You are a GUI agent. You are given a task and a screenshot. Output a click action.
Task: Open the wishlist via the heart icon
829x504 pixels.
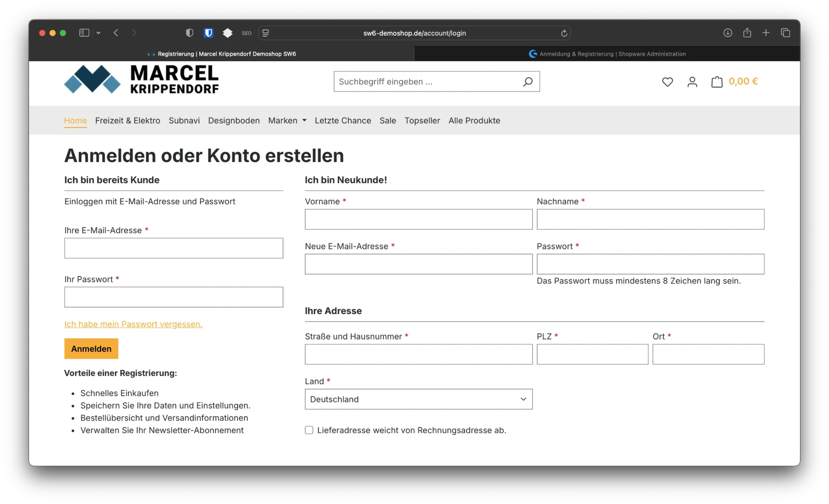[667, 82]
